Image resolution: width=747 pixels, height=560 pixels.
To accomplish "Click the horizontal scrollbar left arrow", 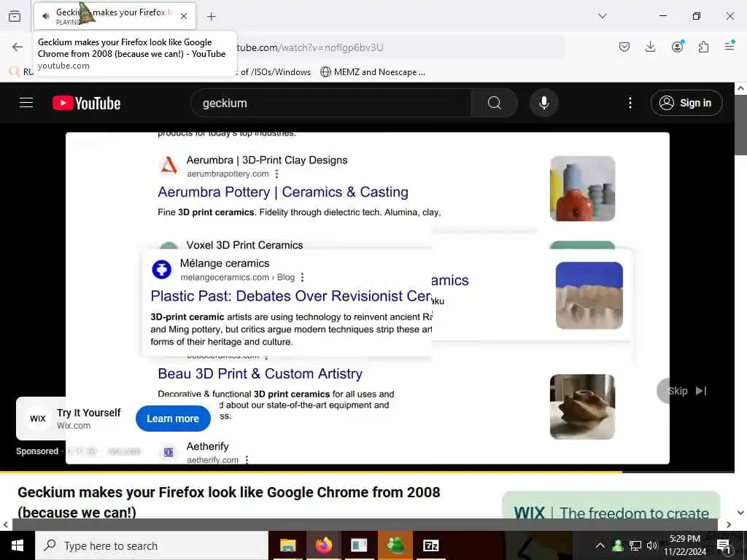I will pos(6,524).
